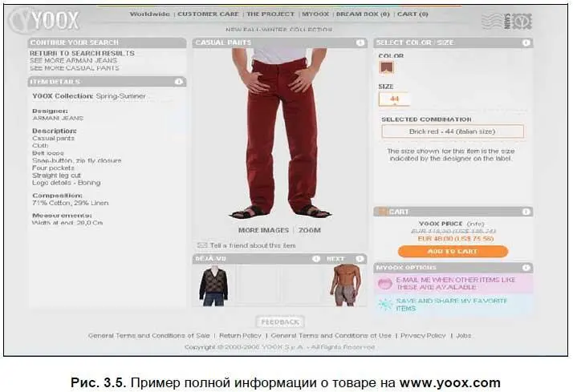This screenshot has width=573, height=392.
Task: Click the ARMANI JEANS designer text
Action: [58, 119]
